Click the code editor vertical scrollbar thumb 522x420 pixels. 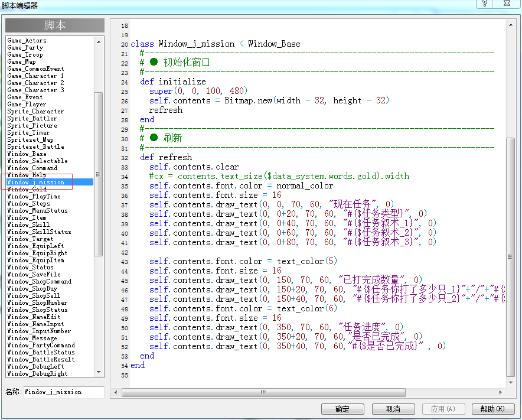[x=510, y=257]
